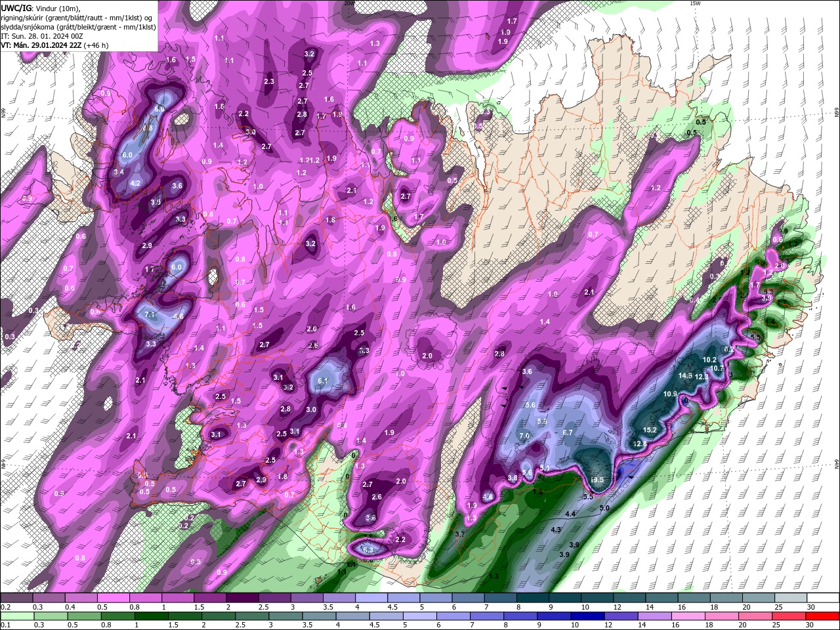Click the 6.7 precipitation value
The image size is (840, 630).
(568, 432)
